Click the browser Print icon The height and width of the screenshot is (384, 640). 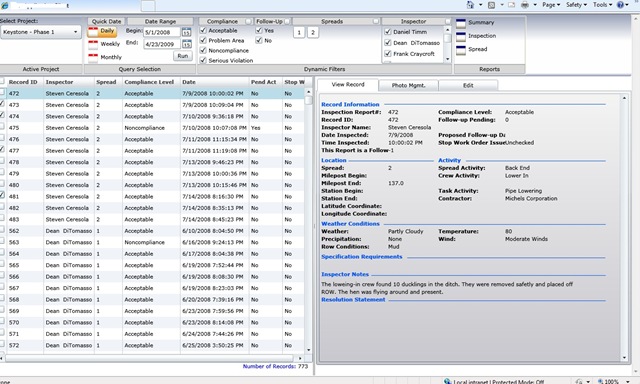(x=525, y=5)
